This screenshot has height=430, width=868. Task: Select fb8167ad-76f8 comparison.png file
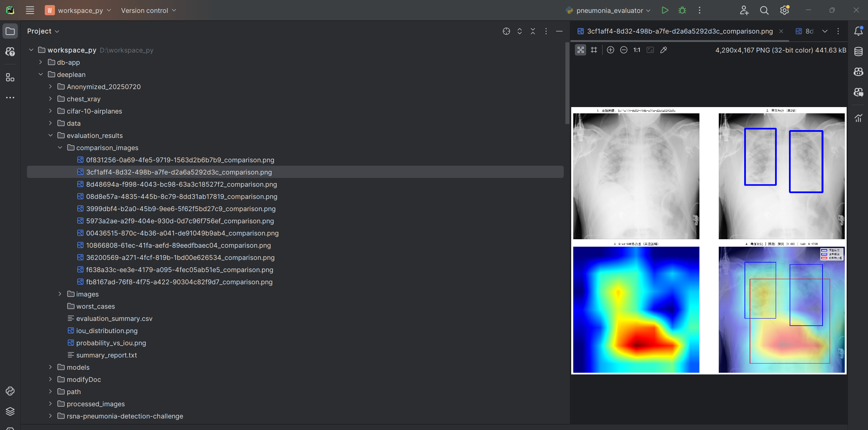click(x=179, y=282)
